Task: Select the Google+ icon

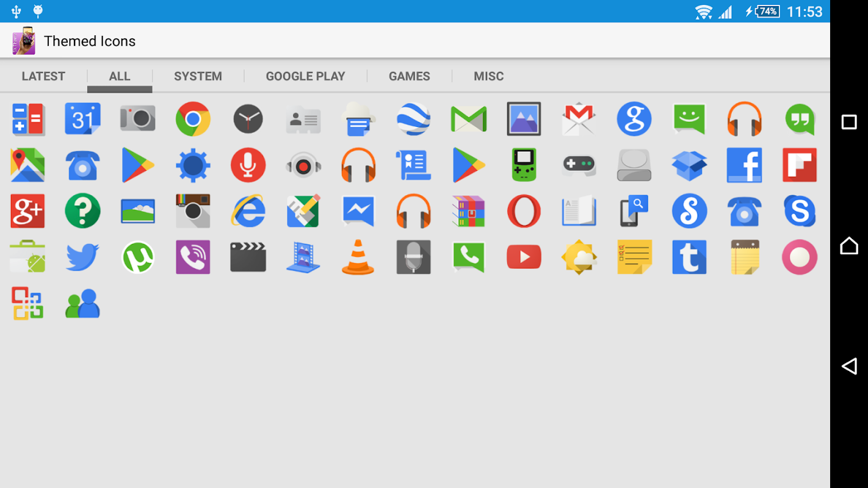Action: 27,211
